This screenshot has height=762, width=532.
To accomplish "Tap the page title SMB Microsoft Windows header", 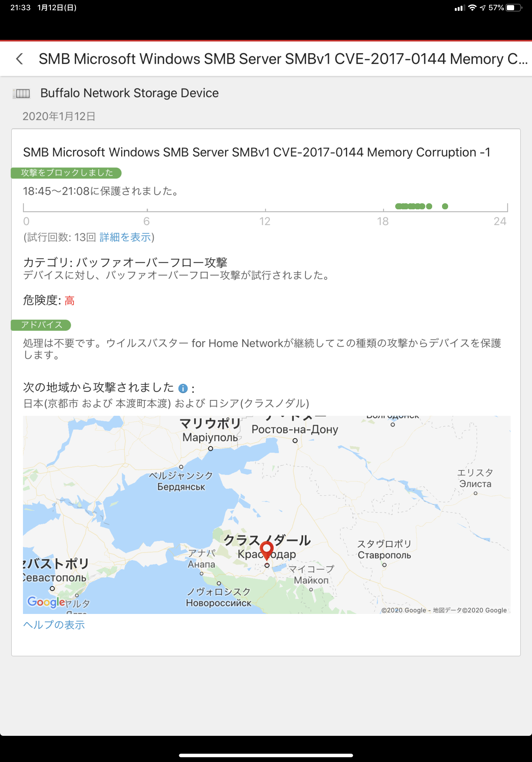I will (283, 59).
